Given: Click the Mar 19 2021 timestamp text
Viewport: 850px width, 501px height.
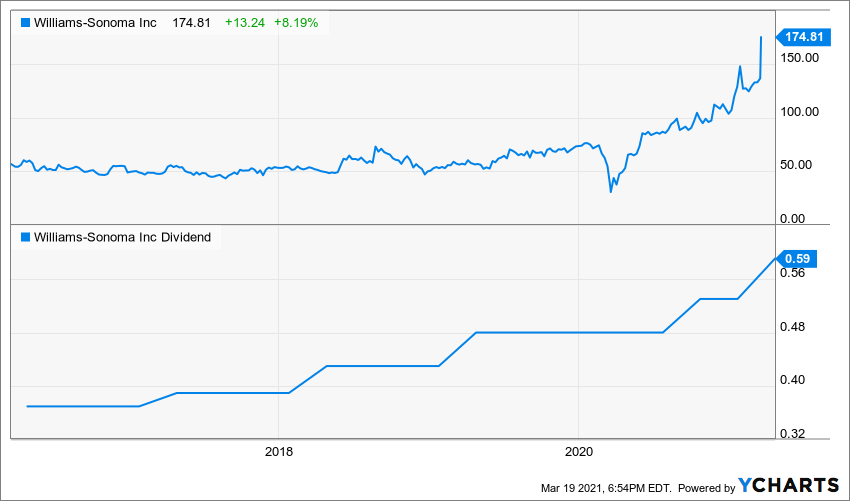Looking at the screenshot, I should click(x=606, y=488).
